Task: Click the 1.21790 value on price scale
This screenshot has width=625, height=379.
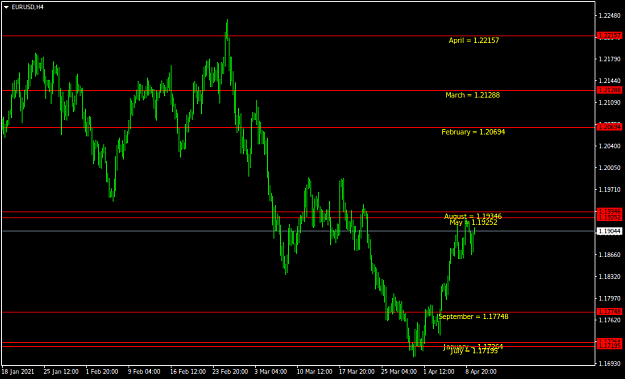Action: coord(609,59)
